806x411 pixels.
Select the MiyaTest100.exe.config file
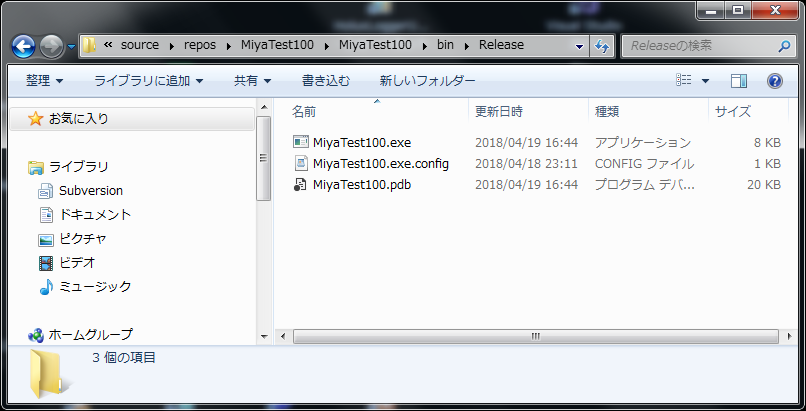click(x=380, y=164)
